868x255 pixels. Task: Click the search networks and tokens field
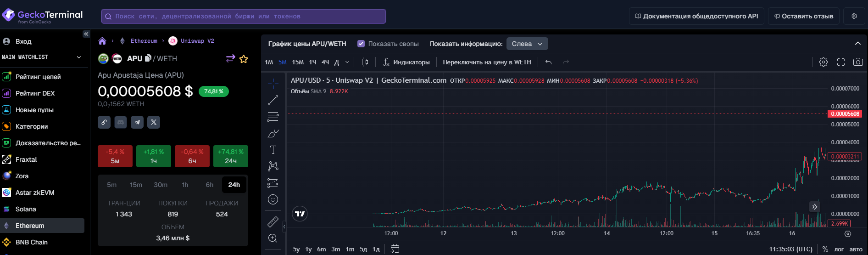click(244, 16)
